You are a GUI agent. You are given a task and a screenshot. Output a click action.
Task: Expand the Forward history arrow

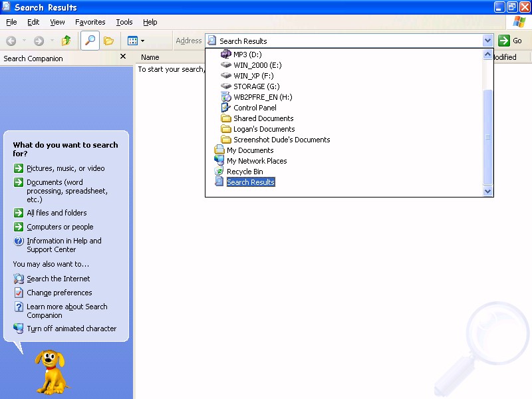coord(52,41)
